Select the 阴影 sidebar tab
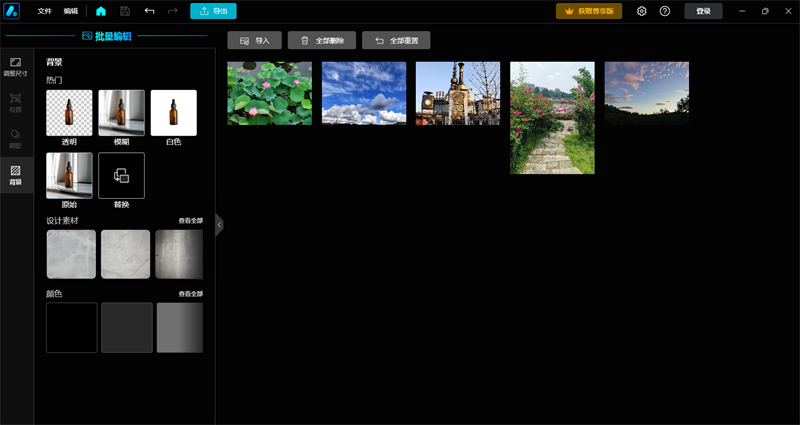Viewport: 800px width, 425px height. tap(15, 139)
